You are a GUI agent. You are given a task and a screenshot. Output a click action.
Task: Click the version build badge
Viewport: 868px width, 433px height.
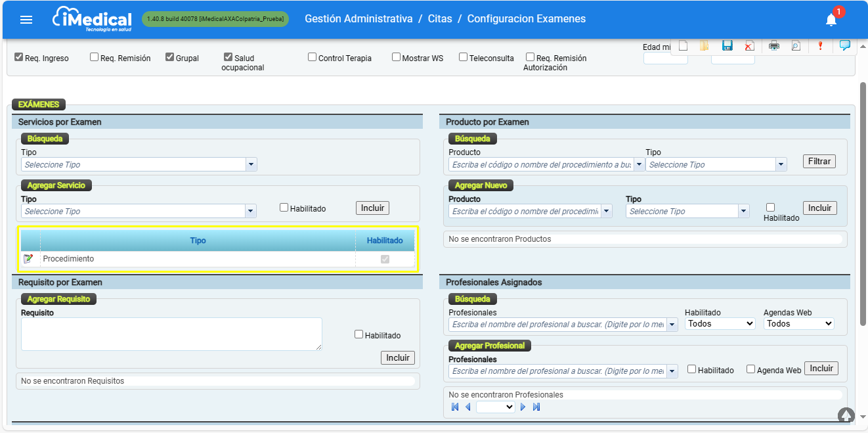tap(215, 19)
